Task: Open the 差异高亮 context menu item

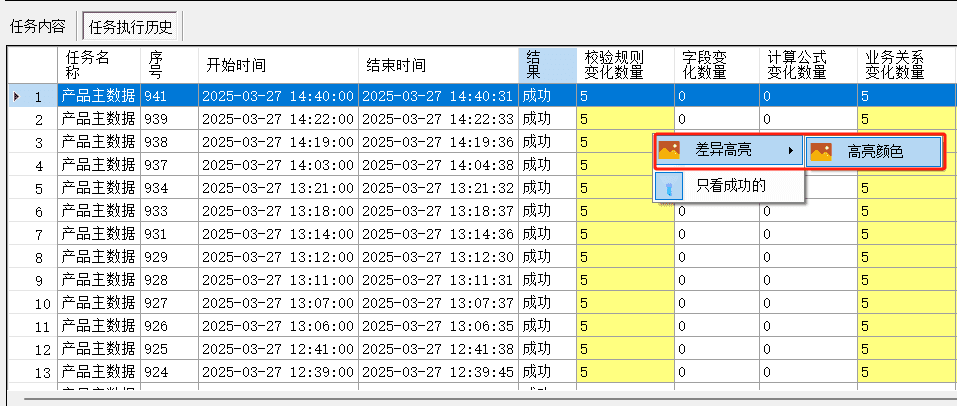Action: (x=729, y=150)
